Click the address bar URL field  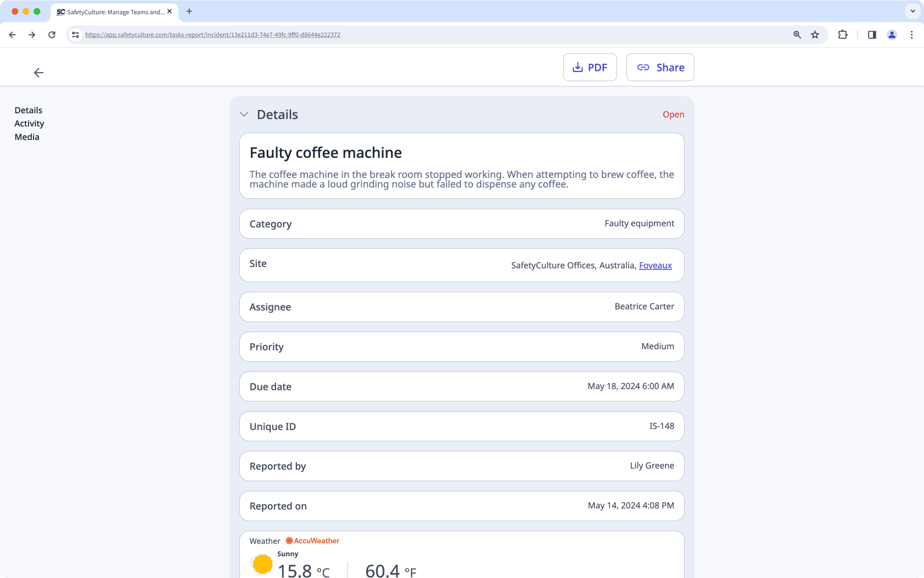[x=212, y=34]
